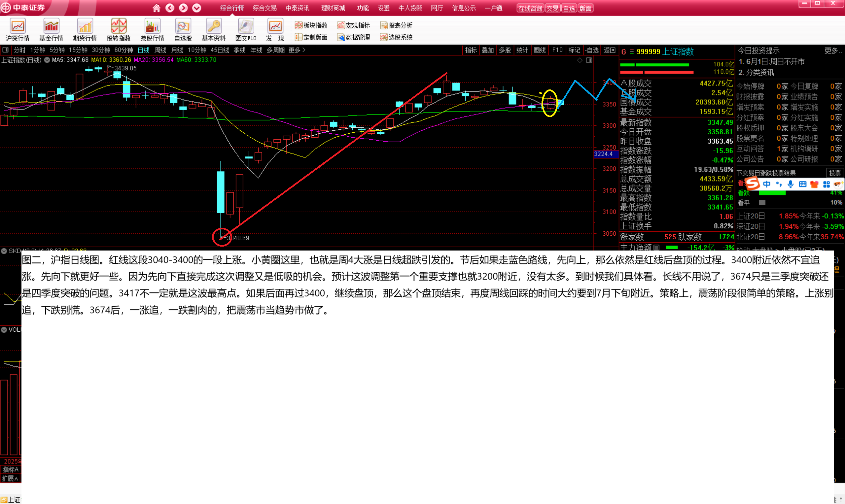Click the back arrow navigation icon
845x504 pixels.
(170, 8)
